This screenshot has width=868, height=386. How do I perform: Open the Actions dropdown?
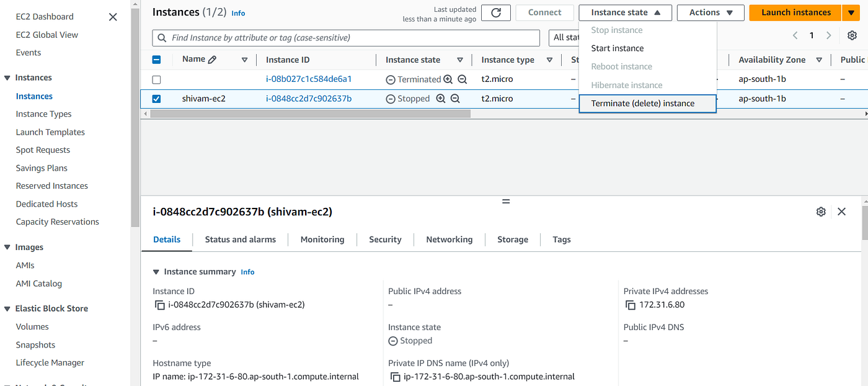pos(711,12)
